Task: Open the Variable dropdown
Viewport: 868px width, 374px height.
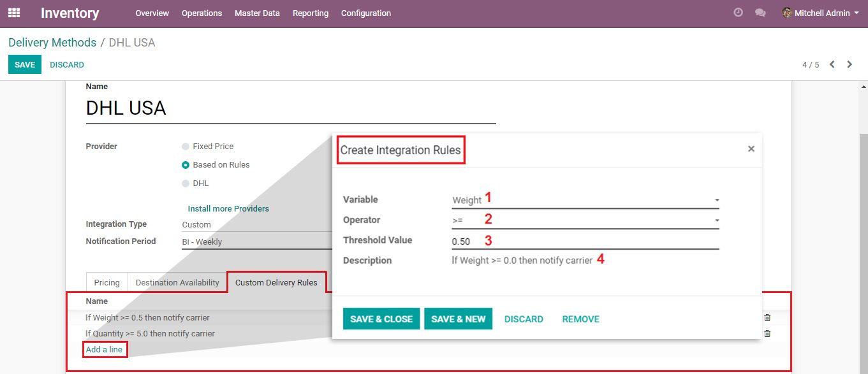Action: [585, 200]
